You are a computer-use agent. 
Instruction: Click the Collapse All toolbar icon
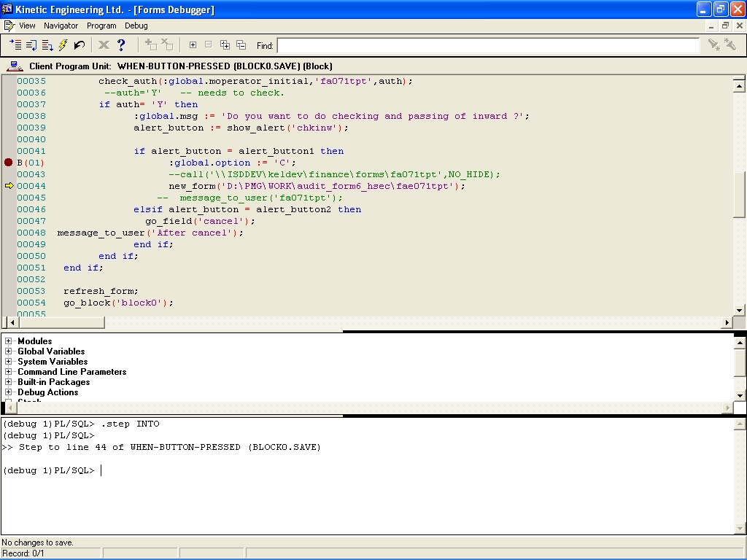coord(241,45)
